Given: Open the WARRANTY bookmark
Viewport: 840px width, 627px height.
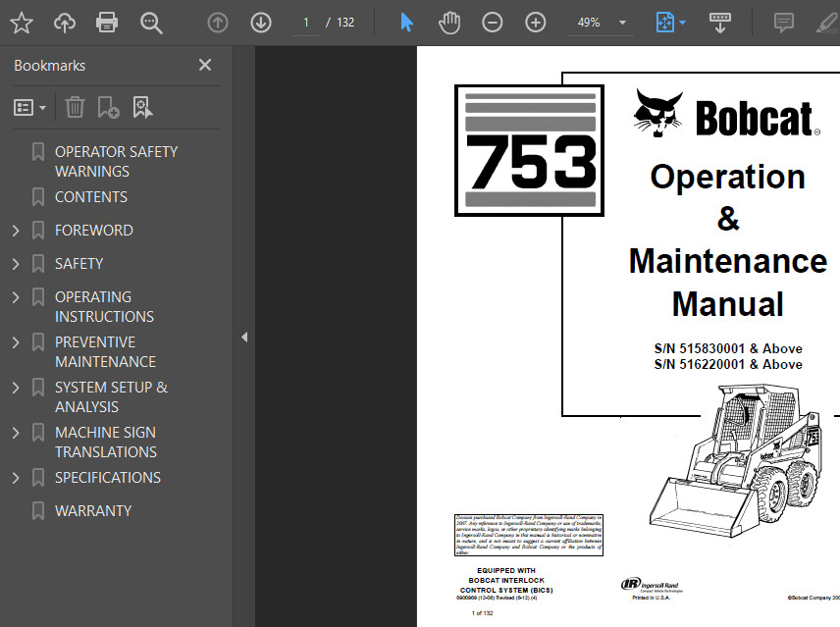Looking at the screenshot, I should [x=93, y=511].
